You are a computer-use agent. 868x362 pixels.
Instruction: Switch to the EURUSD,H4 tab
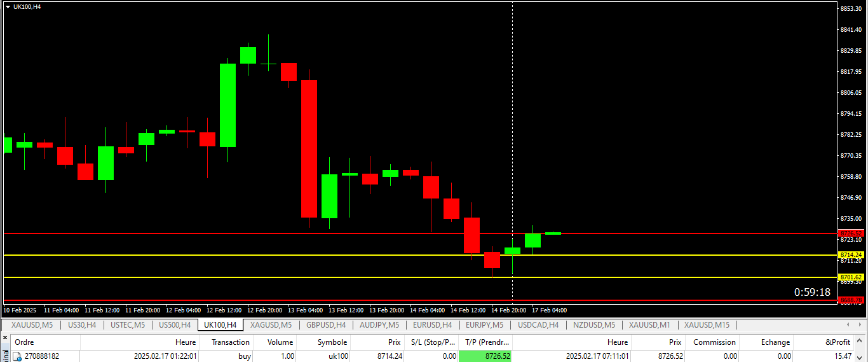[428, 325]
